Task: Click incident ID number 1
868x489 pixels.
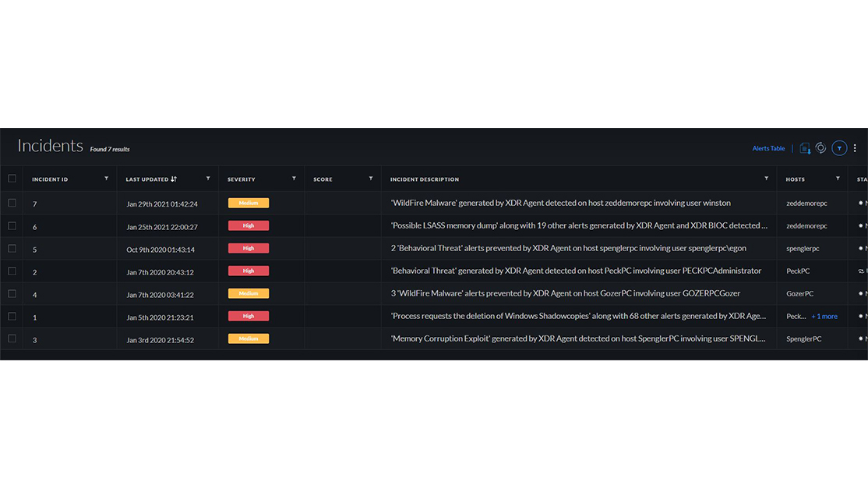Action: tap(34, 317)
